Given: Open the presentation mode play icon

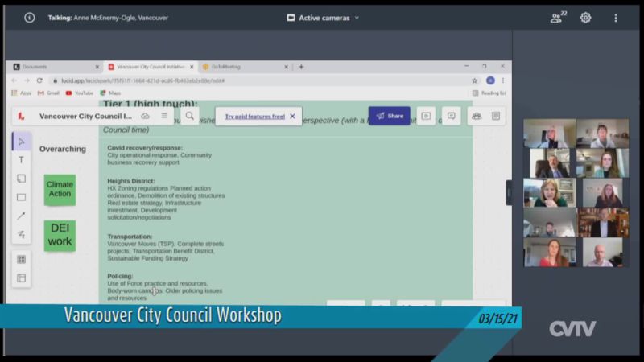Looking at the screenshot, I should click(426, 116).
